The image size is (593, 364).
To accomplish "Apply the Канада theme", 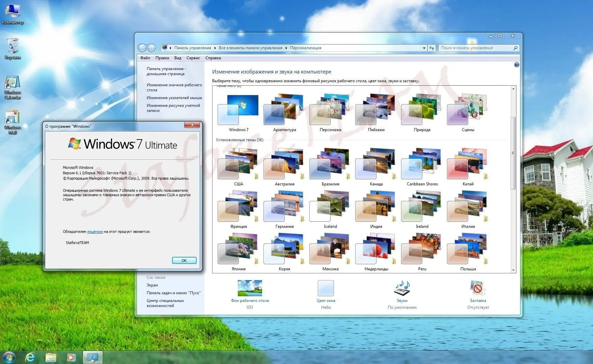I will (x=376, y=167).
